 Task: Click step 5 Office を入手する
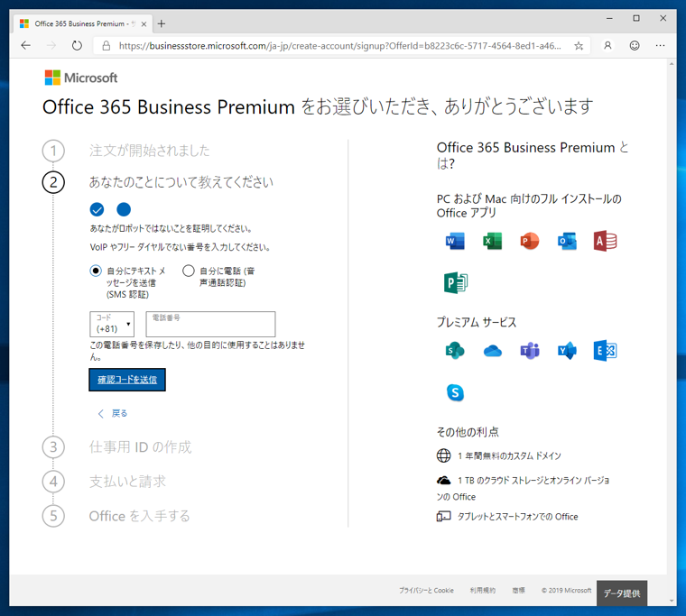pos(140,516)
